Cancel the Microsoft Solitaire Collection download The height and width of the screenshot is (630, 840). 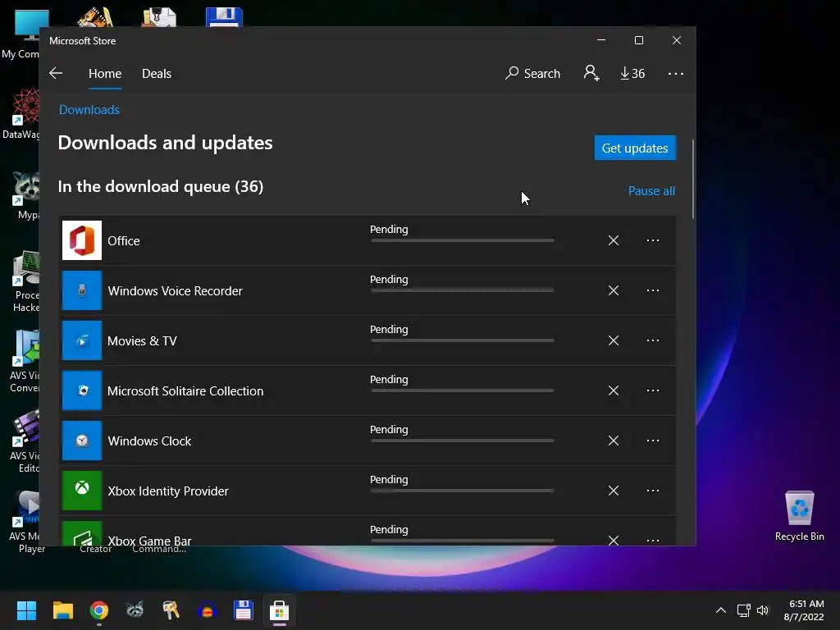[614, 390]
